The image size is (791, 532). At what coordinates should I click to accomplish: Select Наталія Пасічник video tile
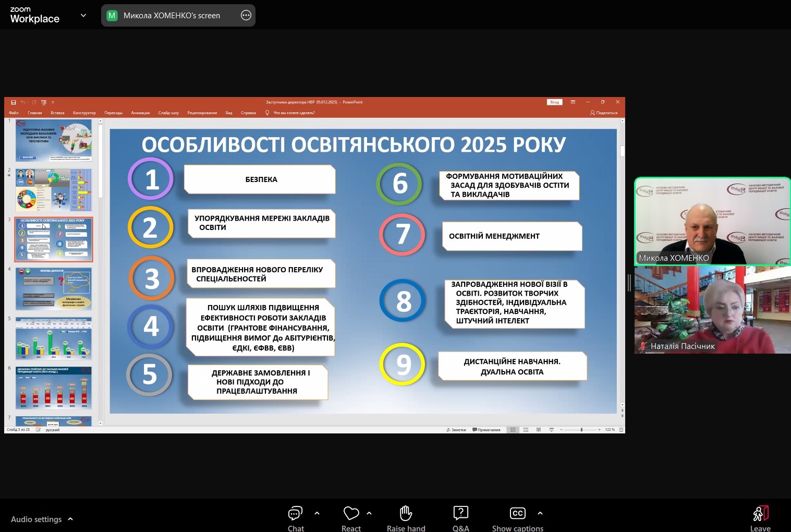pyautogui.click(x=712, y=310)
